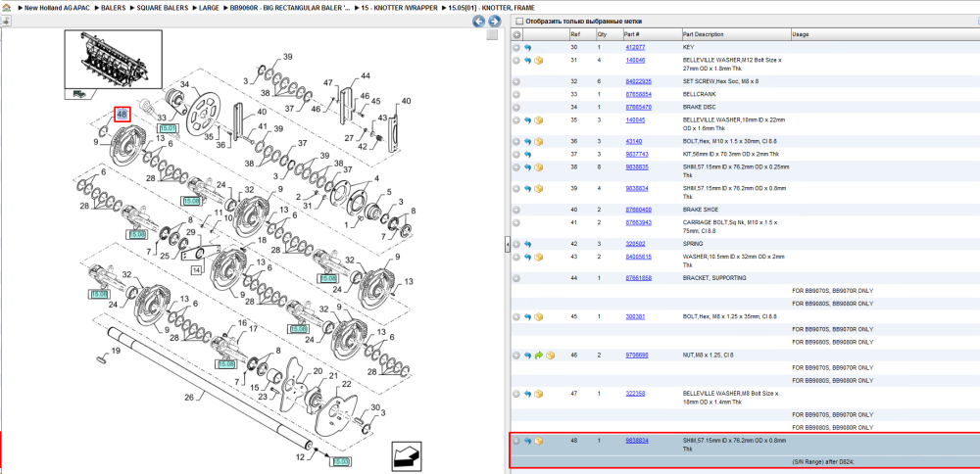
Task: Click the blue arrow icon in row 37
Action: coord(527,155)
